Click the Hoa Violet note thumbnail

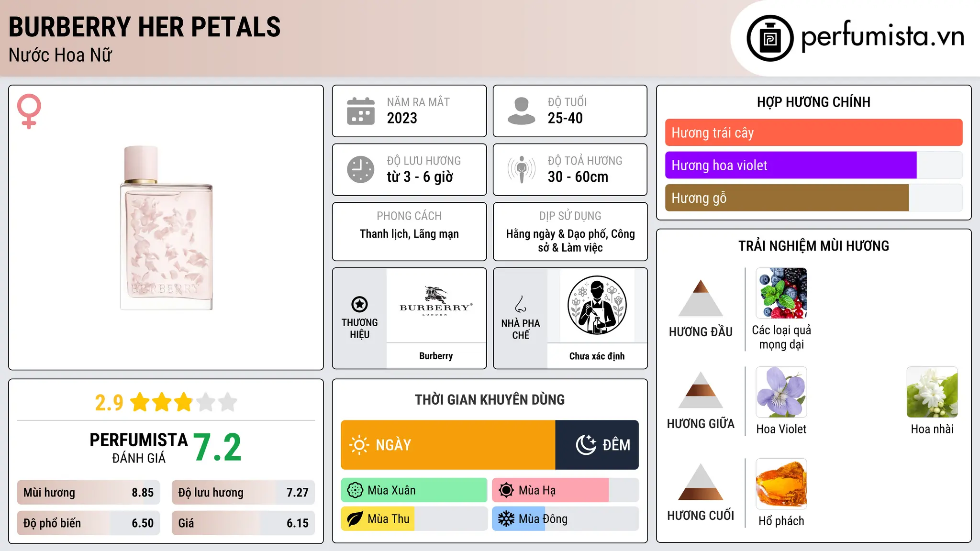pos(781,392)
